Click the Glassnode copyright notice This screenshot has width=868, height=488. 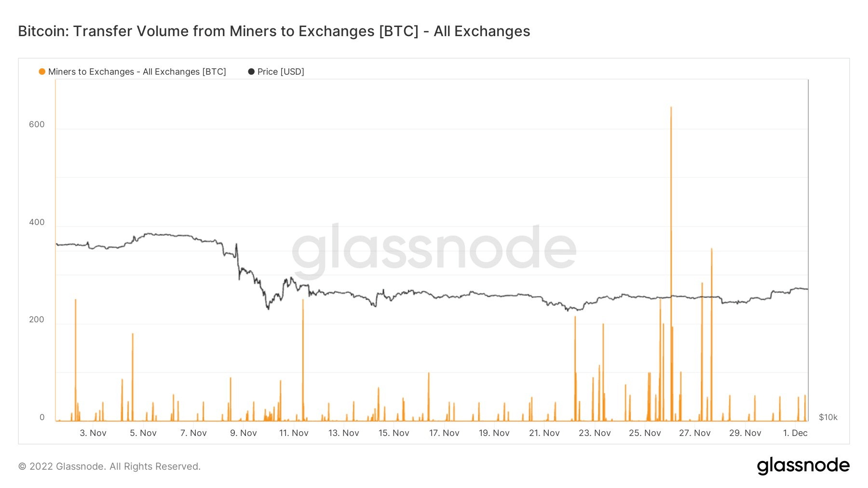(109, 466)
